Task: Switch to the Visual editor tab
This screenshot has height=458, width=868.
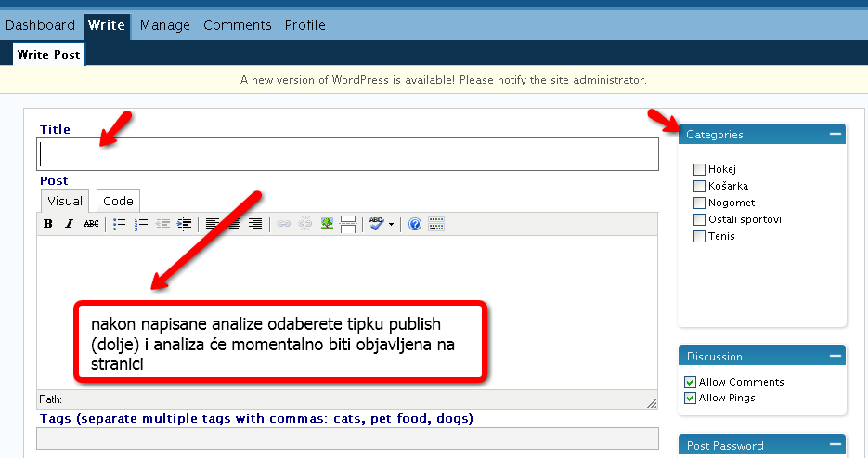Action: click(65, 201)
